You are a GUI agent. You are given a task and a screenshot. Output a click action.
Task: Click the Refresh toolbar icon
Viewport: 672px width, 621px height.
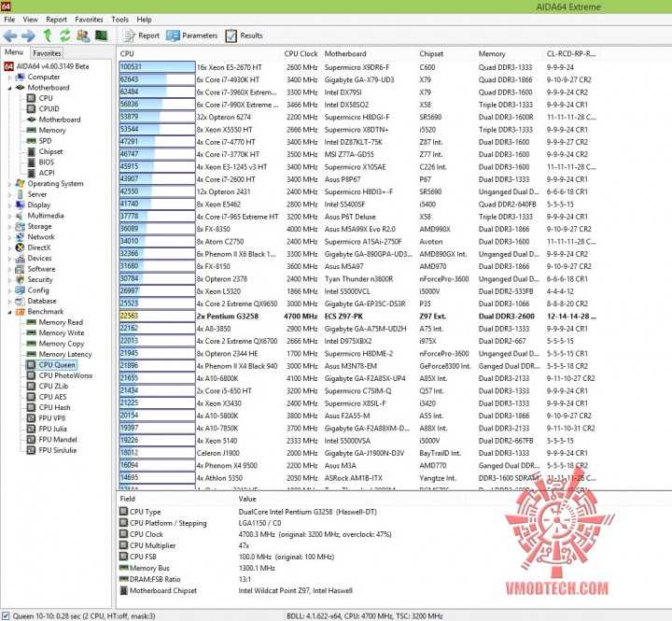(x=64, y=35)
